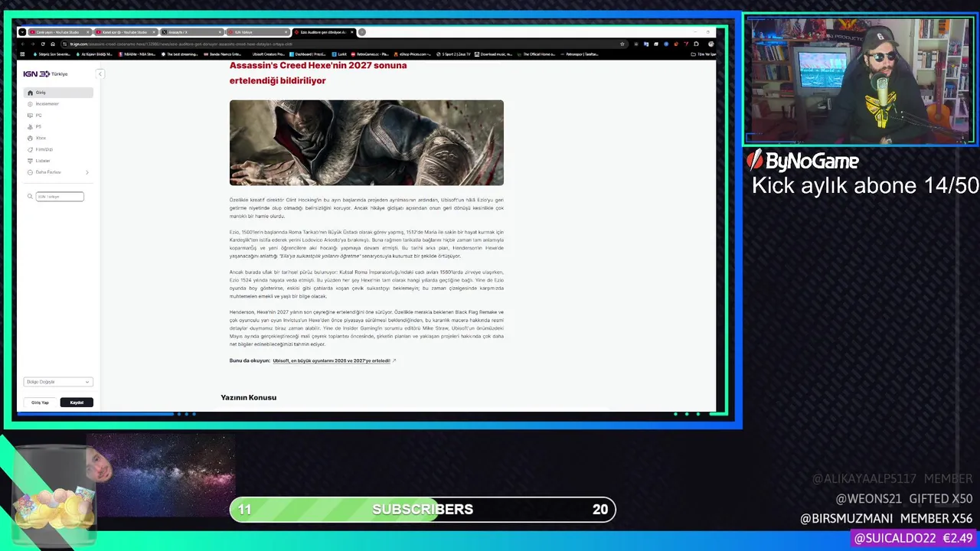Click the Assassin's Creed article hero image
The image size is (980, 551).
pyautogui.click(x=367, y=142)
